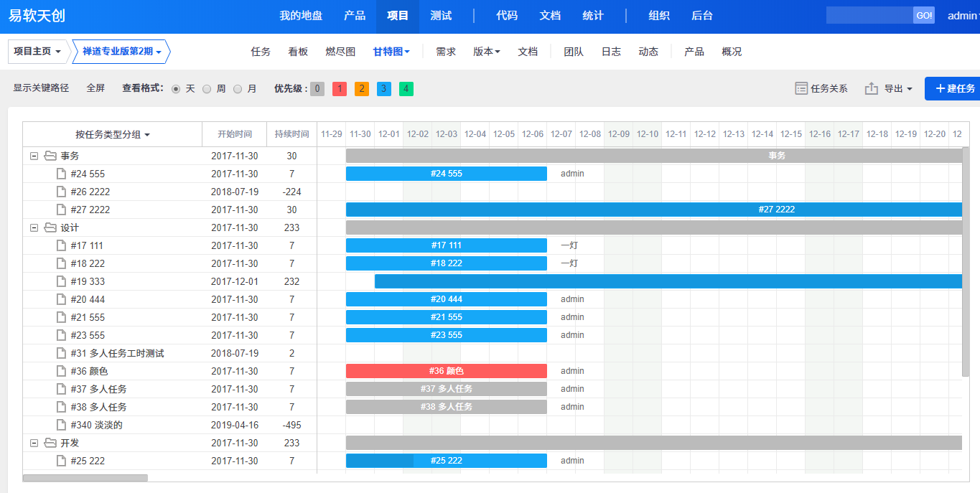
Task: Select the 天 view format radio button
Action: click(176, 89)
